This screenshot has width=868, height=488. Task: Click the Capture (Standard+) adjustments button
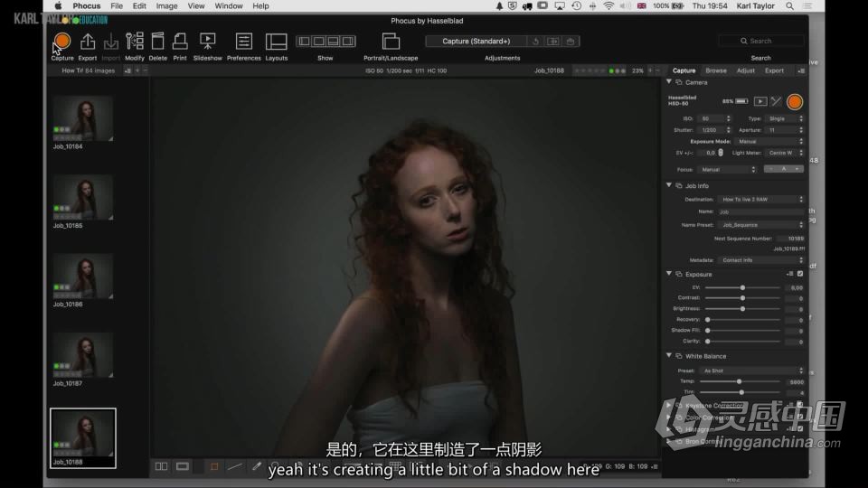tap(476, 41)
